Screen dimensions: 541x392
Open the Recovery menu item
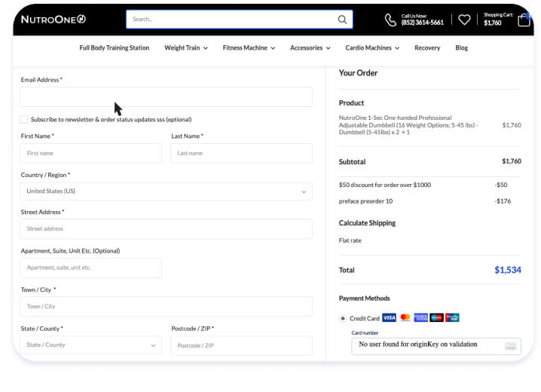pyautogui.click(x=427, y=47)
